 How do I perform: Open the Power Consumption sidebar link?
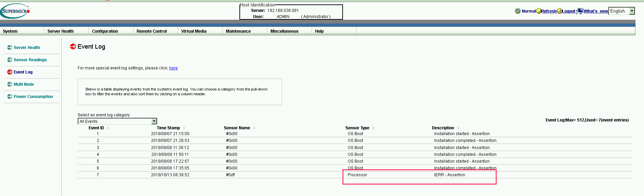tap(33, 97)
